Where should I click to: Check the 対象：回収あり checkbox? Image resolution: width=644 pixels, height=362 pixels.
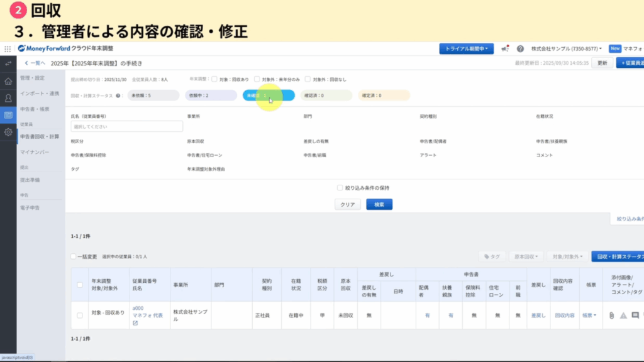click(214, 79)
